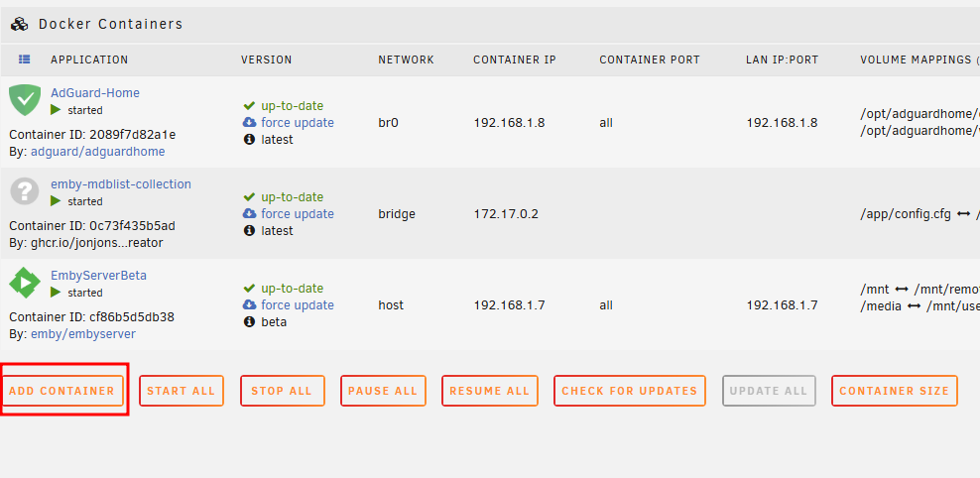
Task: Click the Check For Updates button
Action: (629, 391)
